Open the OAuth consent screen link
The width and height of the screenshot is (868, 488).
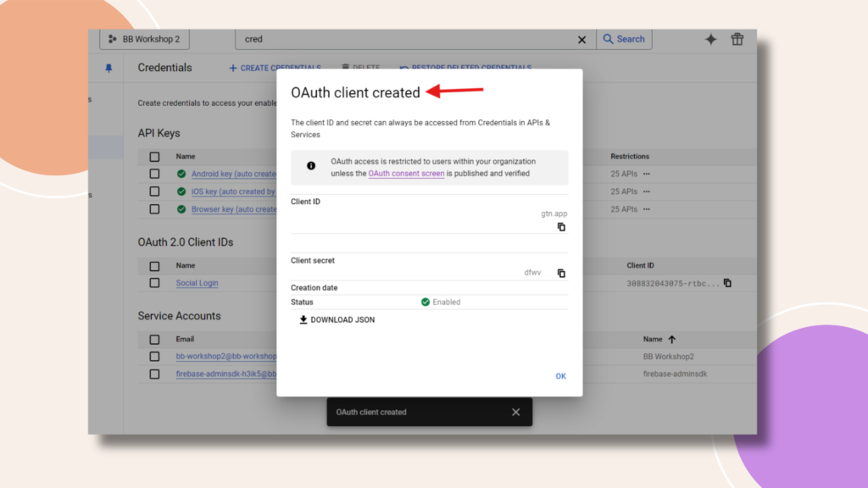(x=406, y=174)
